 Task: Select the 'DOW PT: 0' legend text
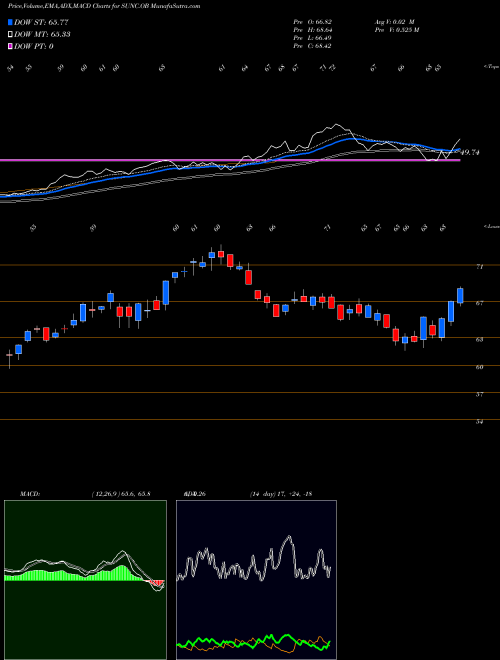pos(34,46)
